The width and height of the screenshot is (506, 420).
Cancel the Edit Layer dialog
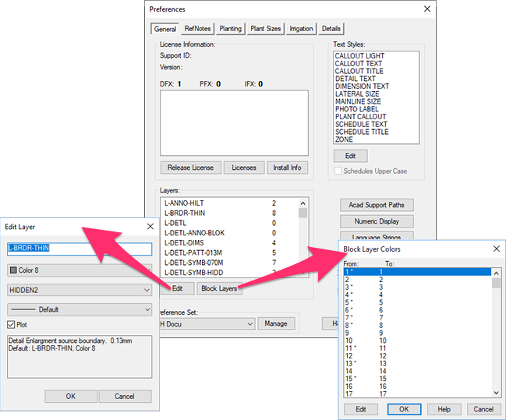point(125,396)
